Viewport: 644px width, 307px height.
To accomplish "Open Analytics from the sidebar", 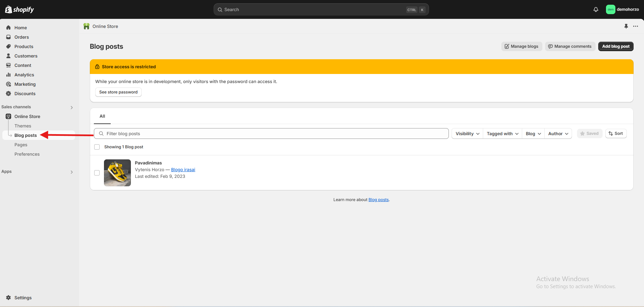I will click(24, 75).
